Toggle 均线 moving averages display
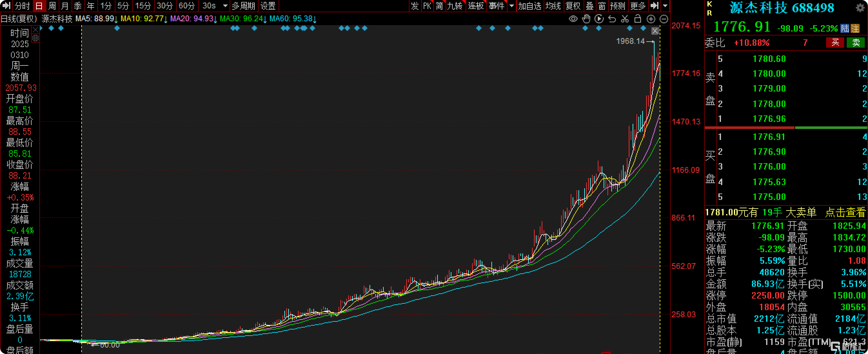The image size is (868, 354). tap(553, 6)
